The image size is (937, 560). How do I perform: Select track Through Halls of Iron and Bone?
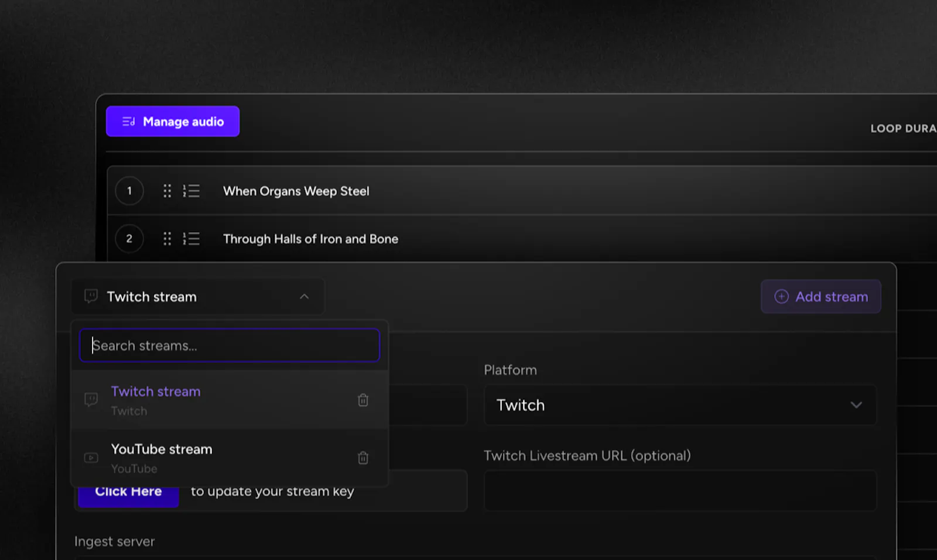coord(310,239)
